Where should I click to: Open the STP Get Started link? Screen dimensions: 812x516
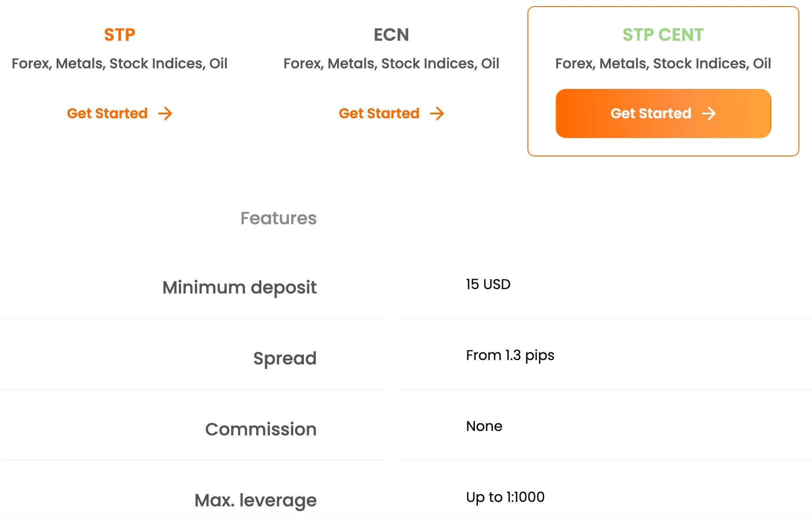coord(120,113)
